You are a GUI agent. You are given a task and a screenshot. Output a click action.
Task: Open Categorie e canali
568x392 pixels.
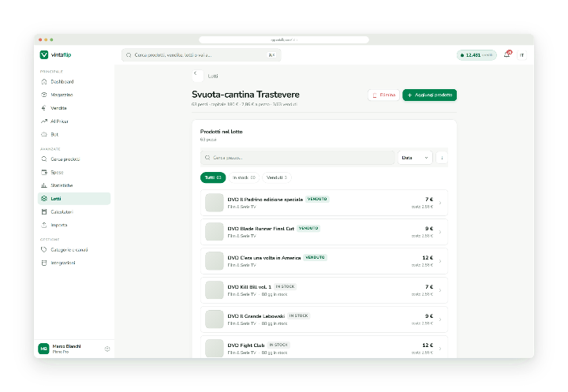[74, 249]
